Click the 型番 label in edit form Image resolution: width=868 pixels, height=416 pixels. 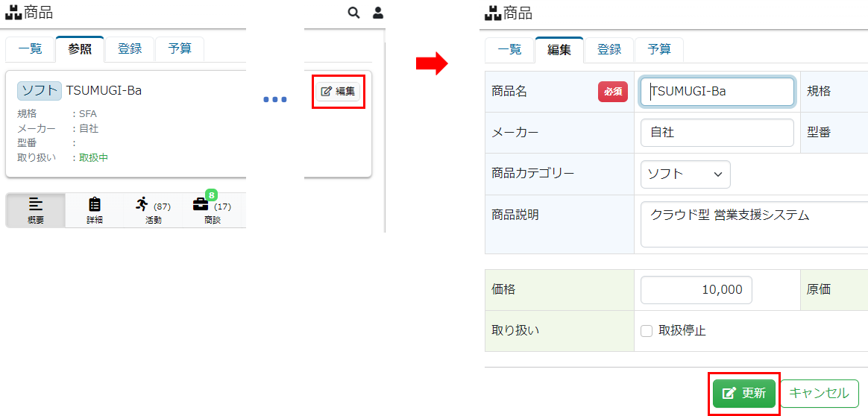pos(818,133)
